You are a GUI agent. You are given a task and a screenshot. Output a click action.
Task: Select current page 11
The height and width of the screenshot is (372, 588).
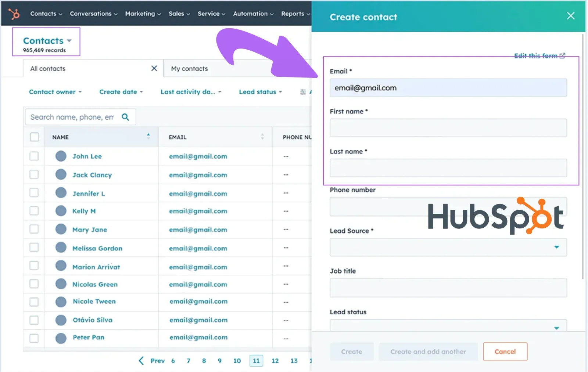(256, 361)
